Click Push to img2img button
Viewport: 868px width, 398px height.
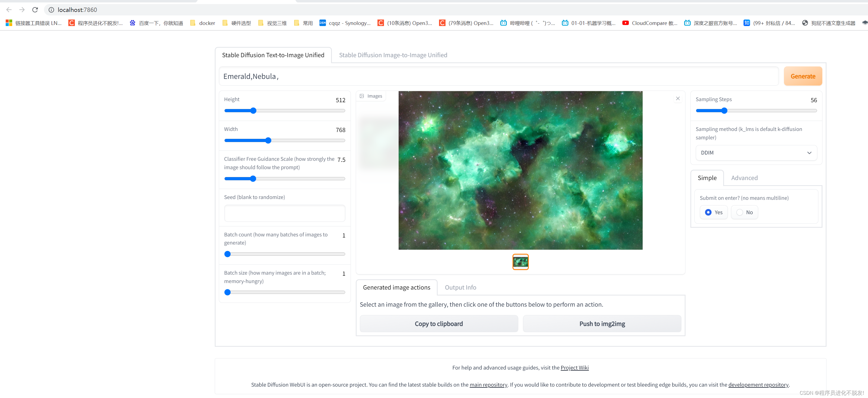tap(602, 324)
